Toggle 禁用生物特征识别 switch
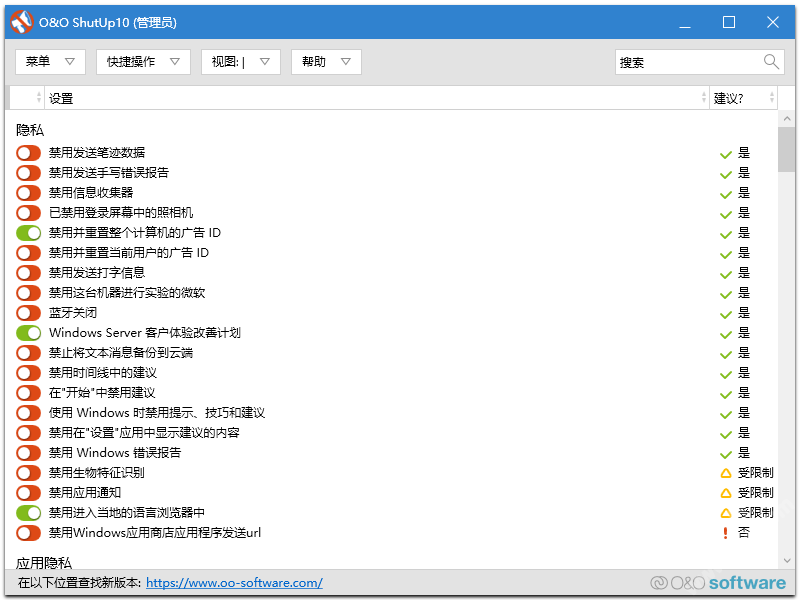This screenshot has width=800, height=600. (x=28, y=472)
